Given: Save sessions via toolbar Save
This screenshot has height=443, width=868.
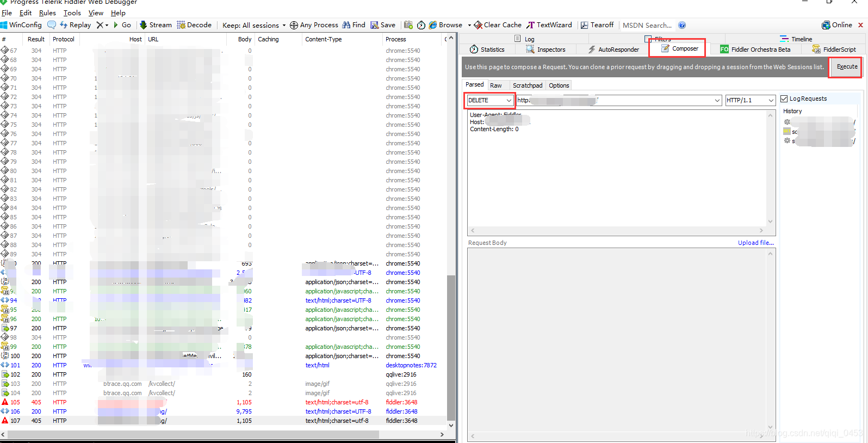Looking at the screenshot, I should click(383, 25).
